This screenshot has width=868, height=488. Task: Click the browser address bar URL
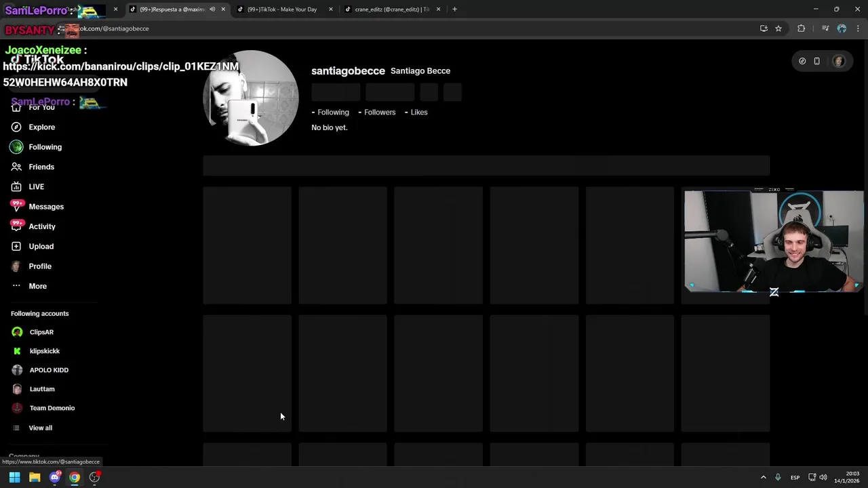tap(114, 28)
